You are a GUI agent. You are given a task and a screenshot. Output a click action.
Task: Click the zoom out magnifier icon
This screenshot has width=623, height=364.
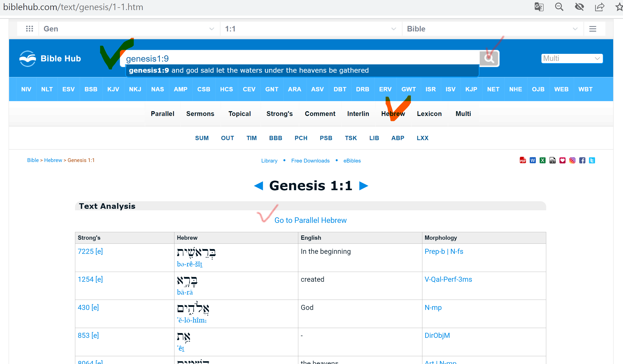(559, 7)
